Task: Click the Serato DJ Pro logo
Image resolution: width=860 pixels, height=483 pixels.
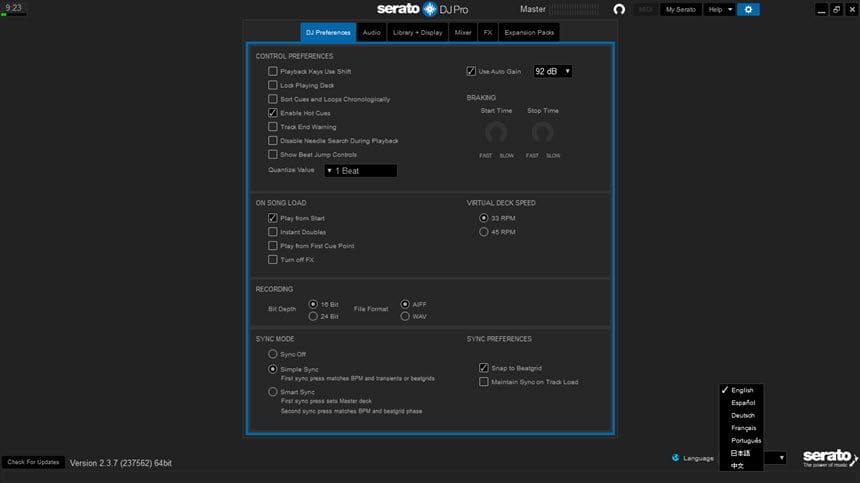Action: click(x=422, y=9)
